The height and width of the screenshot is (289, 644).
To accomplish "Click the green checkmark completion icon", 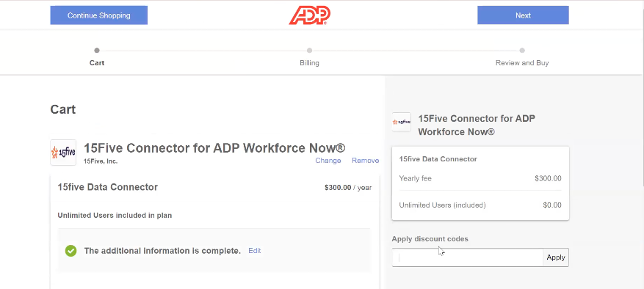I will [71, 250].
